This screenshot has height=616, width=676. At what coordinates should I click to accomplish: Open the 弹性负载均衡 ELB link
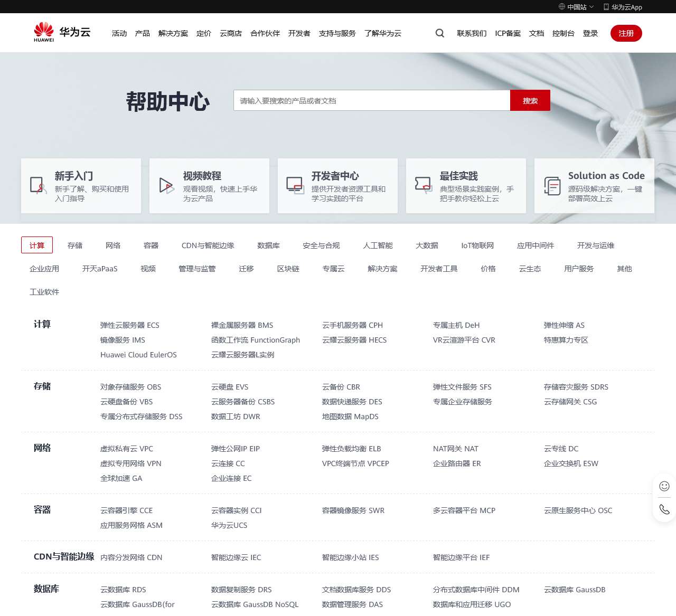coord(352,449)
